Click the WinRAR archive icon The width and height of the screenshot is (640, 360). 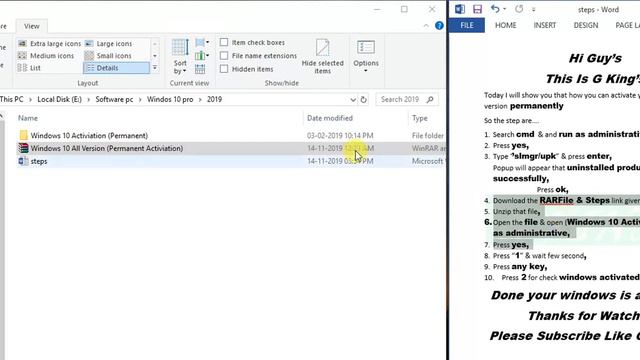(x=23, y=148)
